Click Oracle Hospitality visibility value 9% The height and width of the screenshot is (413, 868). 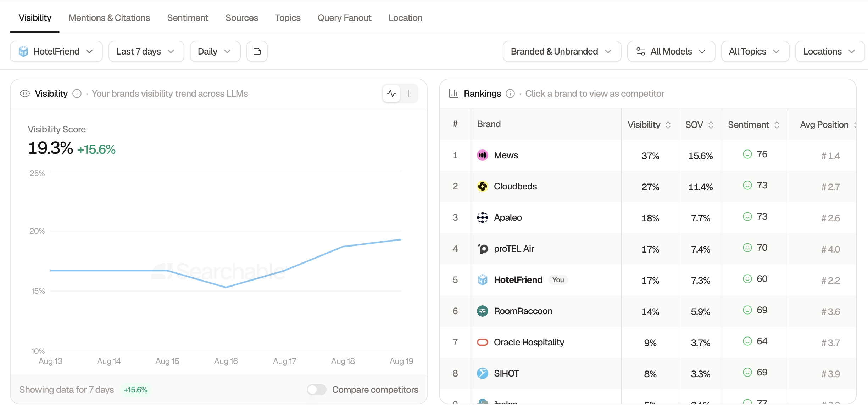[x=650, y=343]
